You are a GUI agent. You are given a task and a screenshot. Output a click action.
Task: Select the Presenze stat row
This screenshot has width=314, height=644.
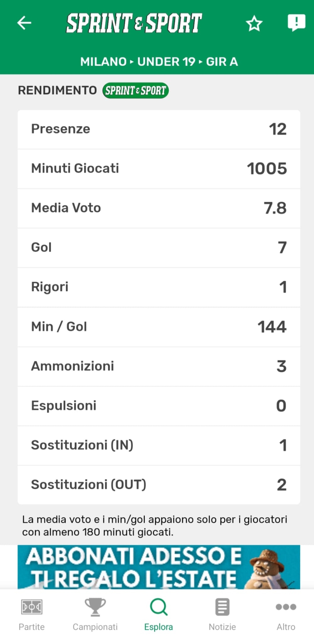[x=159, y=129]
